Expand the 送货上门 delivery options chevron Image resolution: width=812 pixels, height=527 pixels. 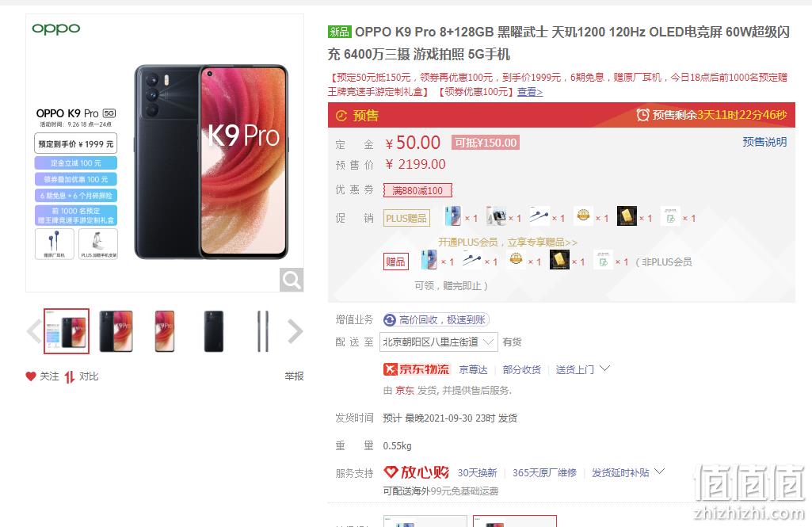(604, 369)
